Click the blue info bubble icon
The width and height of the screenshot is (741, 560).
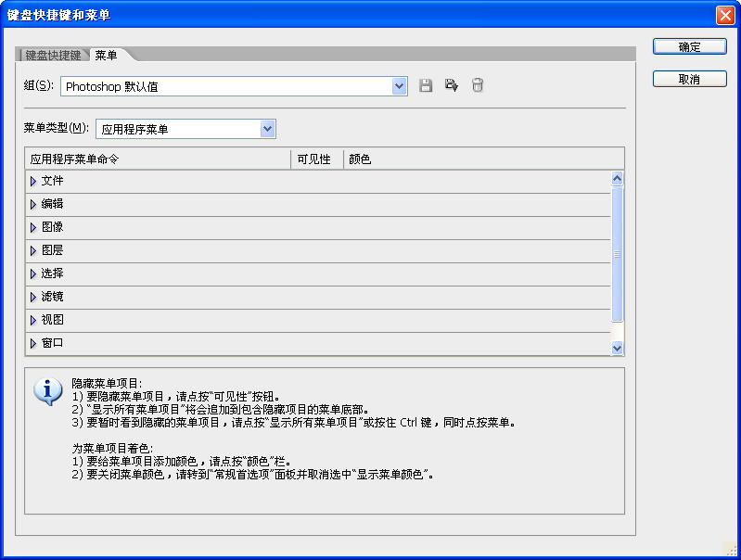[x=47, y=391]
